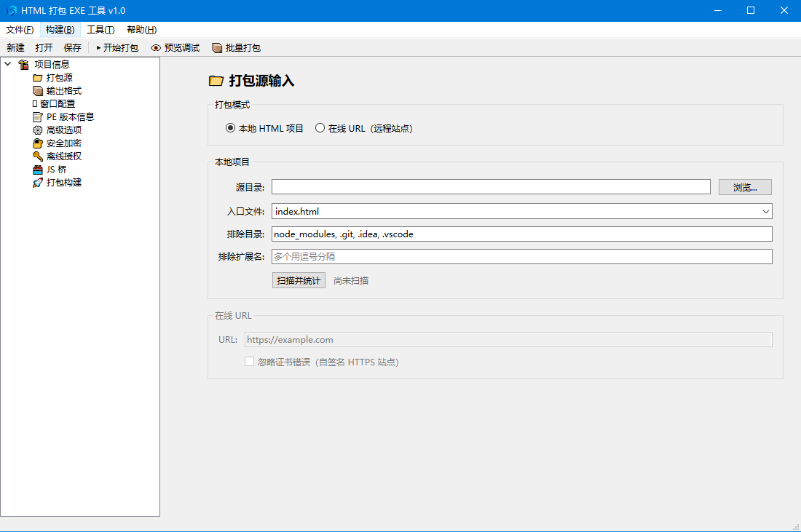The width and height of the screenshot is (801, 532).
Task: Click the 源目录 input field
Action: pyautogui.click(x=491, y=187)
